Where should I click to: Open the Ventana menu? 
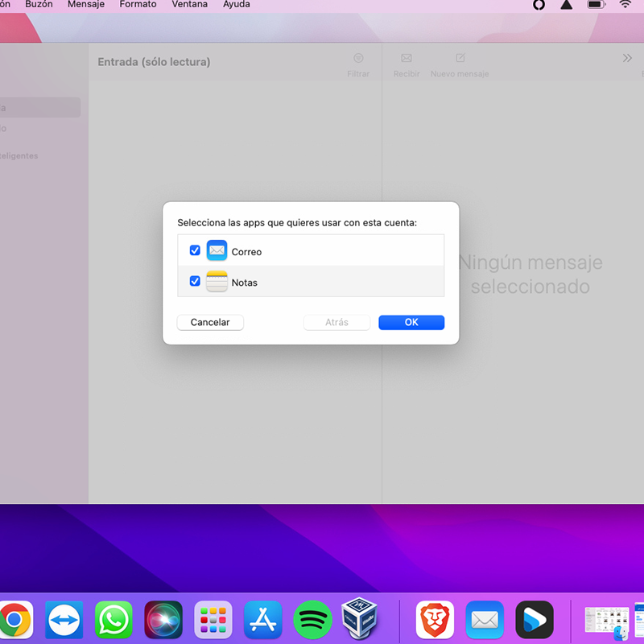click(x=189, y=5)
